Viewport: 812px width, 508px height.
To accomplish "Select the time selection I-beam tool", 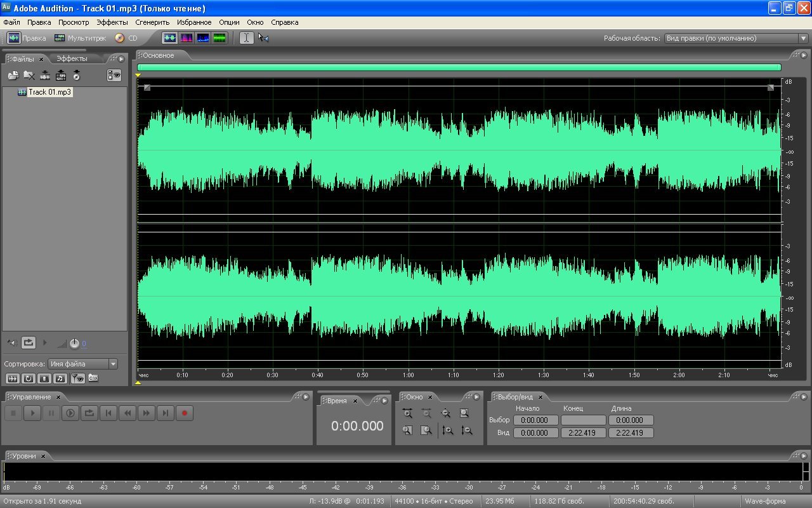I will point(247,38).
